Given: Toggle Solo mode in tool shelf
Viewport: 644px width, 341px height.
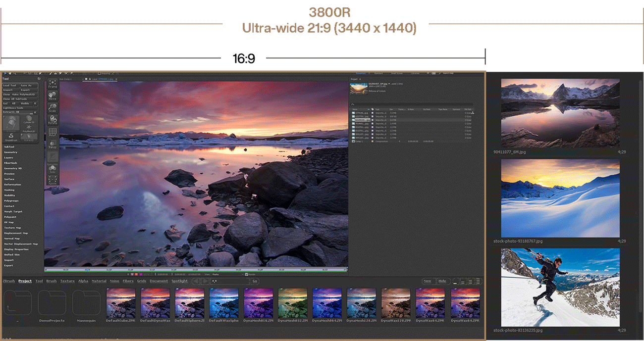Looking at the screenshot, I should click(53, 169).
